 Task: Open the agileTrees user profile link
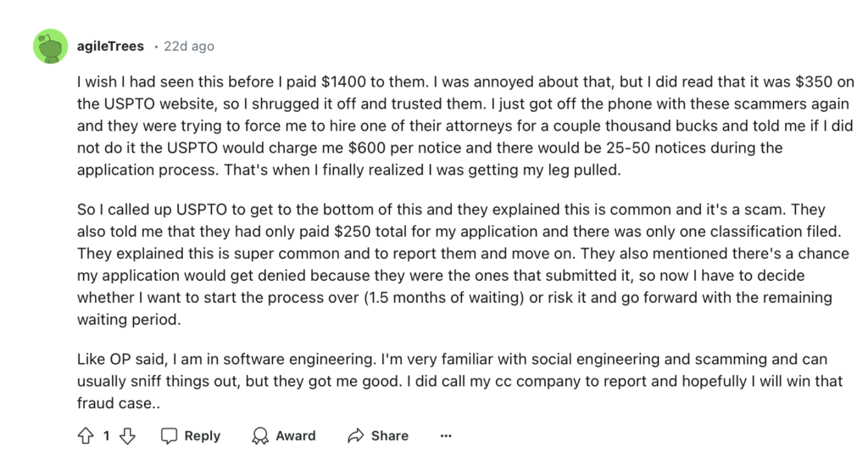coord(109,46)
